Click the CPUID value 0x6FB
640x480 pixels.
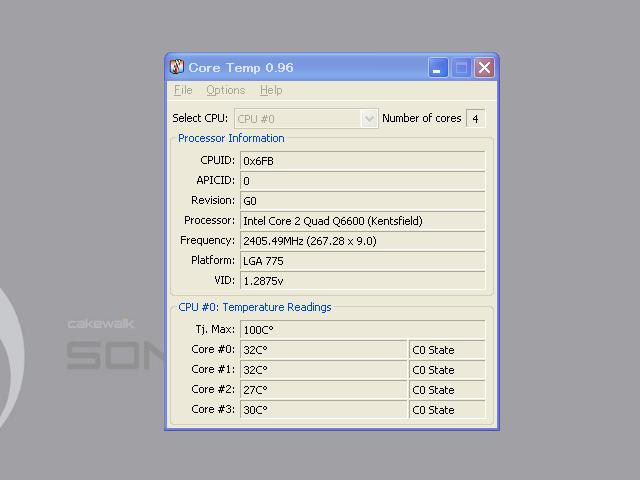362,161
